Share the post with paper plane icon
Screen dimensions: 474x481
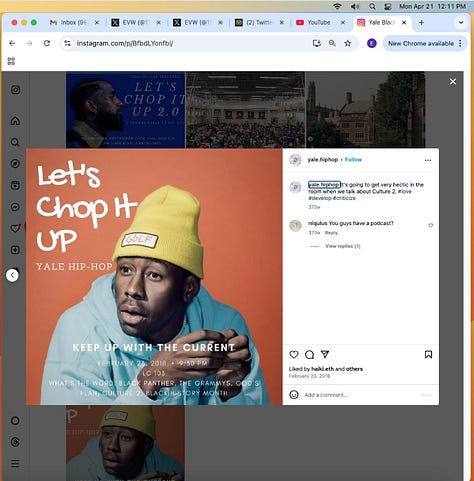coord(325,354)
